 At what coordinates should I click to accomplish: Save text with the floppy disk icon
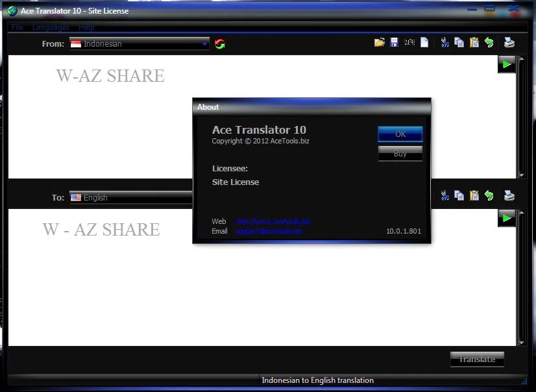coord(394,43)
